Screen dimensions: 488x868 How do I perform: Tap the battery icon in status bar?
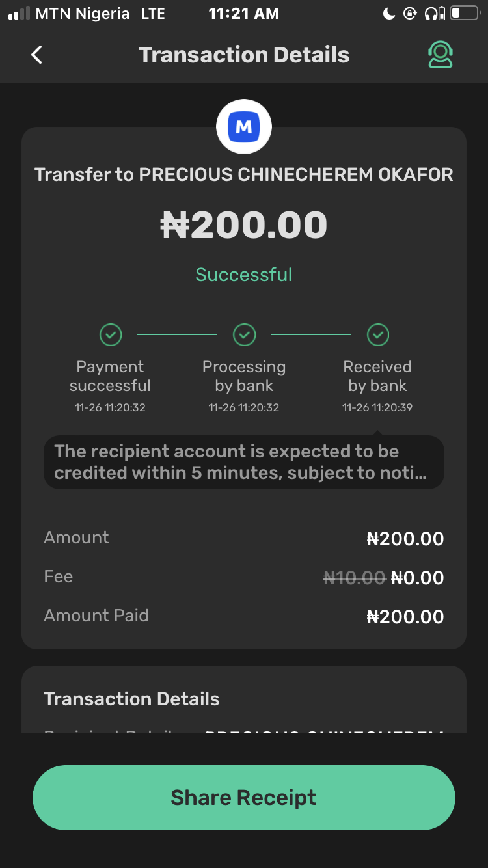[x=465, y=14]
